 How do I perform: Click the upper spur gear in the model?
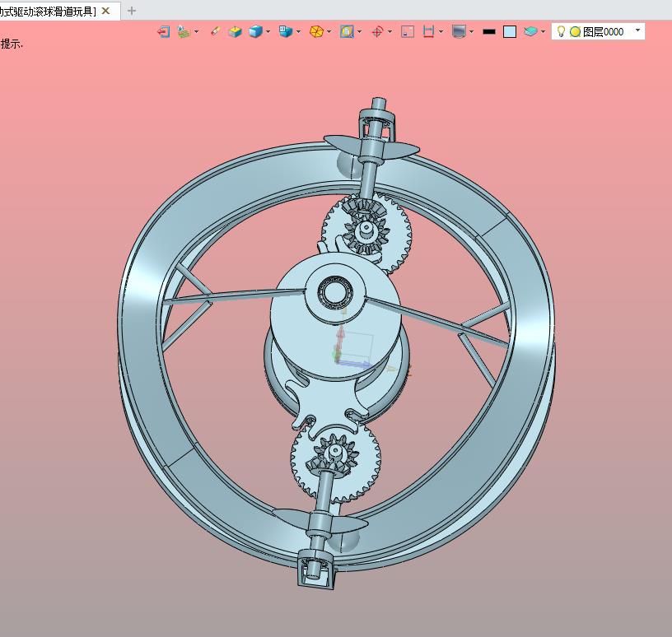tap(366, 234)
